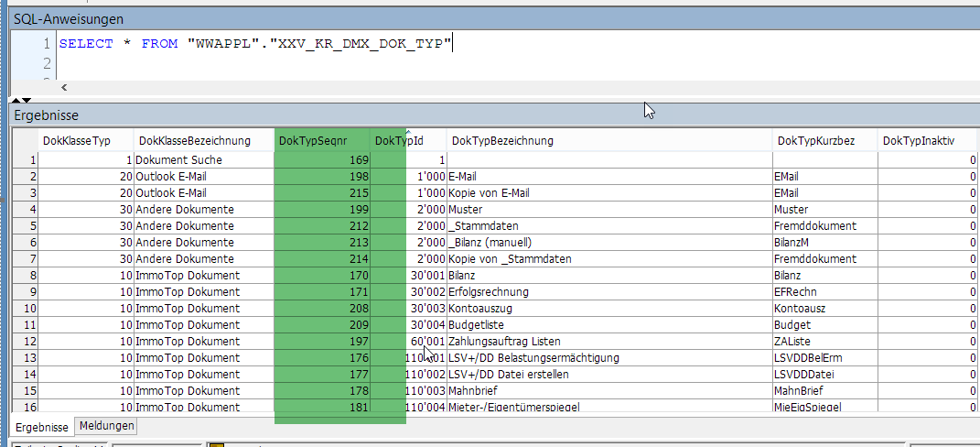Click the DokTypId value 30'001

tap(408, 276)
